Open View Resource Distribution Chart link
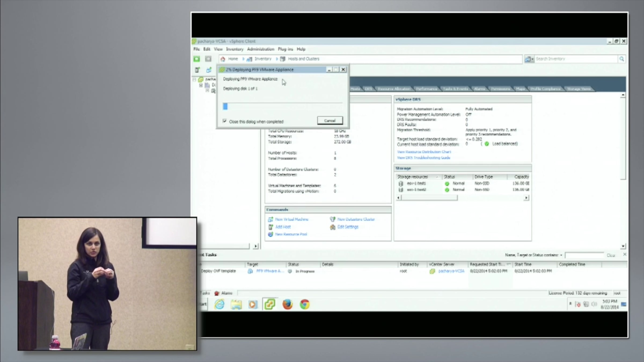The image size is (644, 362). point(424,152)
